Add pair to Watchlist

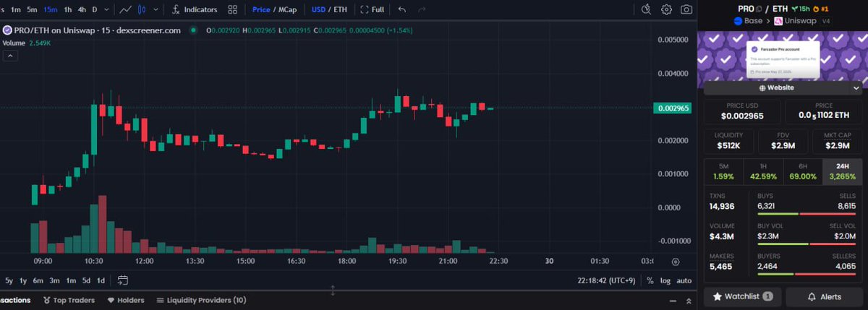[742, 296]
